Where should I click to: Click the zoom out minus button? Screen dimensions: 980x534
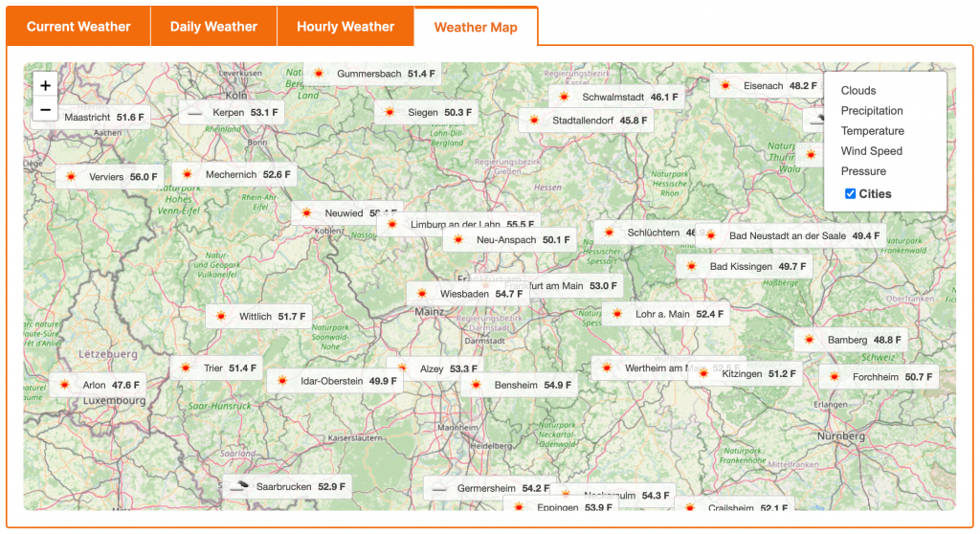coord(45,110)
